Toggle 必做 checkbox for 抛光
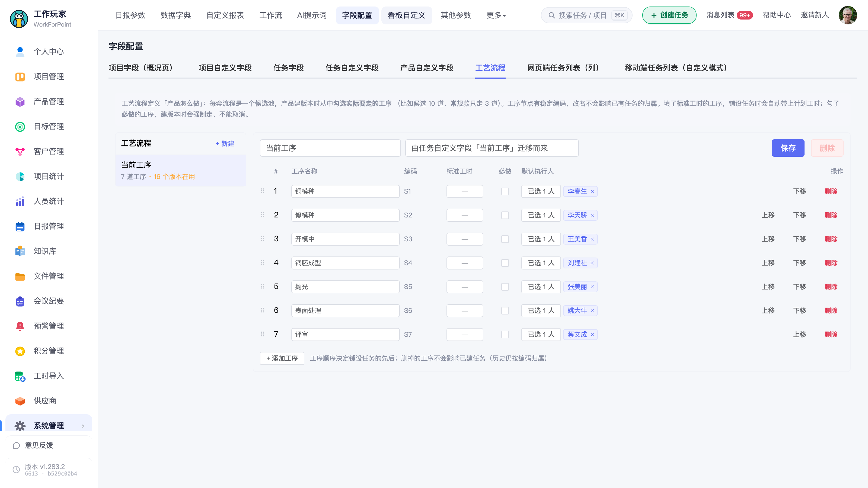Image resolution: width=868 pixels, height=488 pixels. (505, 287)
